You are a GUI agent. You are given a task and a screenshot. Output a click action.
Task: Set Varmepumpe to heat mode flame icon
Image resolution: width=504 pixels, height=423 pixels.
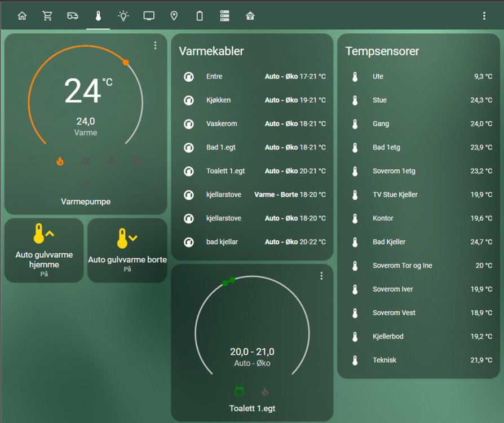(x=60, y=161)
